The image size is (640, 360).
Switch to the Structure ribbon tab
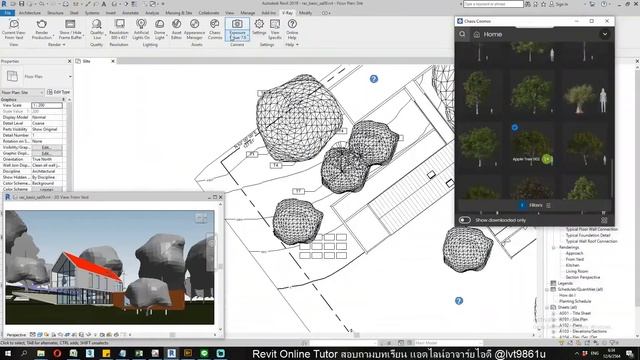(56, 13)
